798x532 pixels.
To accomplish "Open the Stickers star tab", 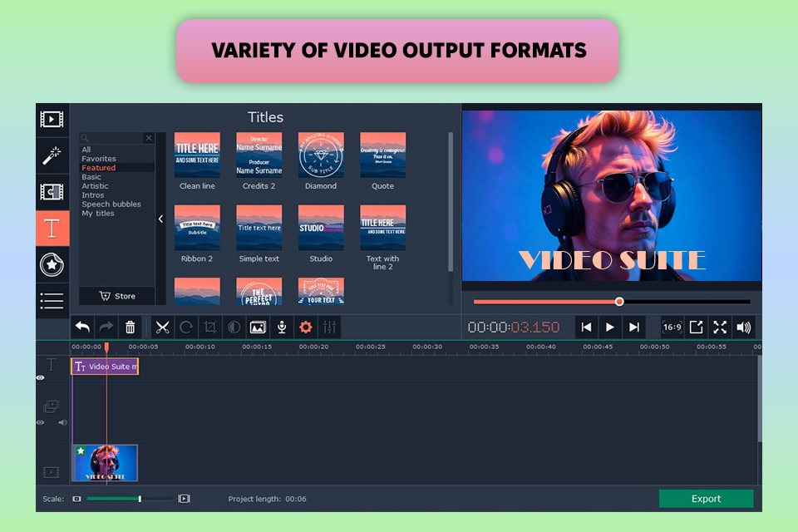I will (x=52, y=264).
